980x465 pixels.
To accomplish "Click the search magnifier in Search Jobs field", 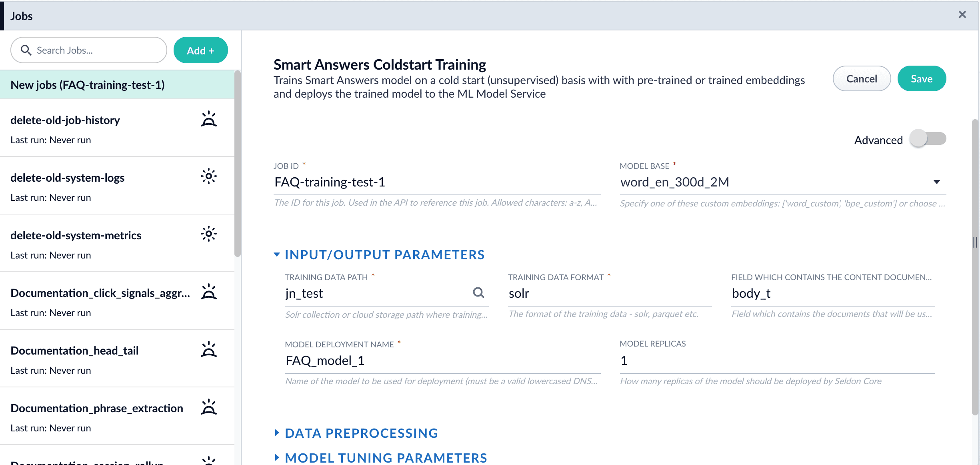I will 26,50.
